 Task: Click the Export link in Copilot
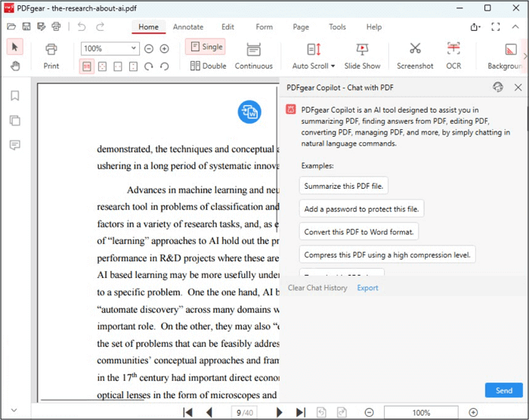[367, 288]
